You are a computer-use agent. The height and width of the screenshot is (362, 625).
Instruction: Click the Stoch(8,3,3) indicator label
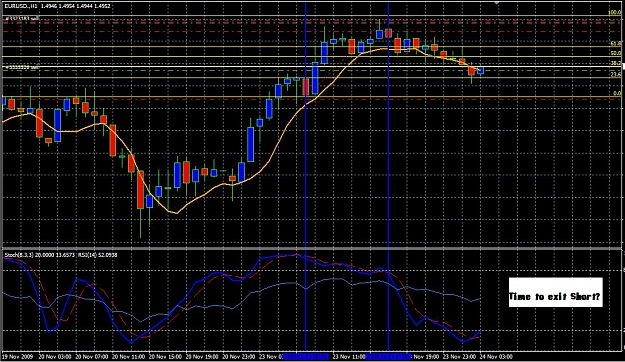tap(19, 255)
